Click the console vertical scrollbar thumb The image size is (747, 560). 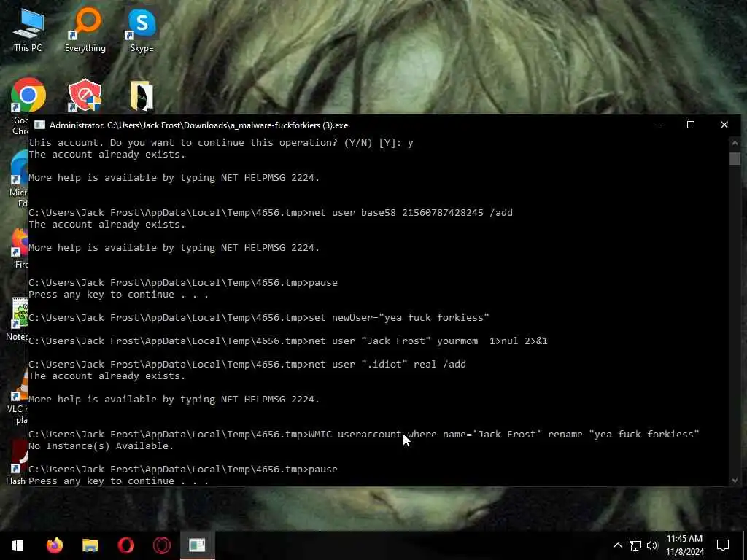point(735,158)
